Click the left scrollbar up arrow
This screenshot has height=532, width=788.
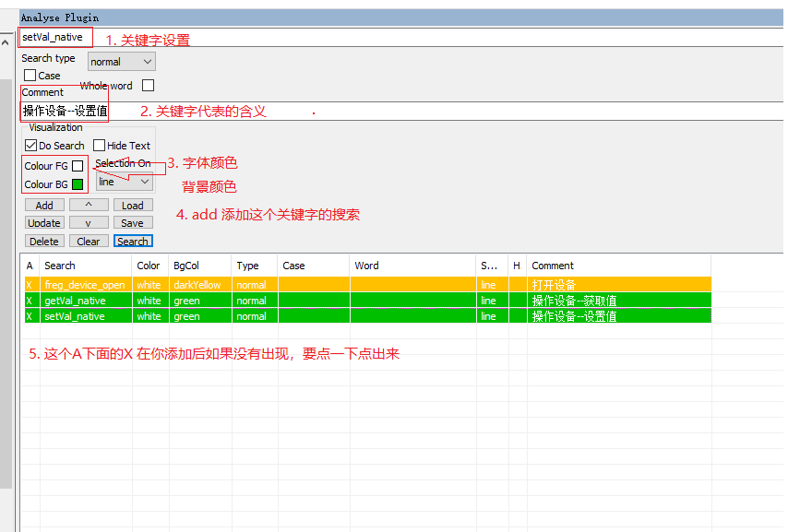click(x=7, y=41)
